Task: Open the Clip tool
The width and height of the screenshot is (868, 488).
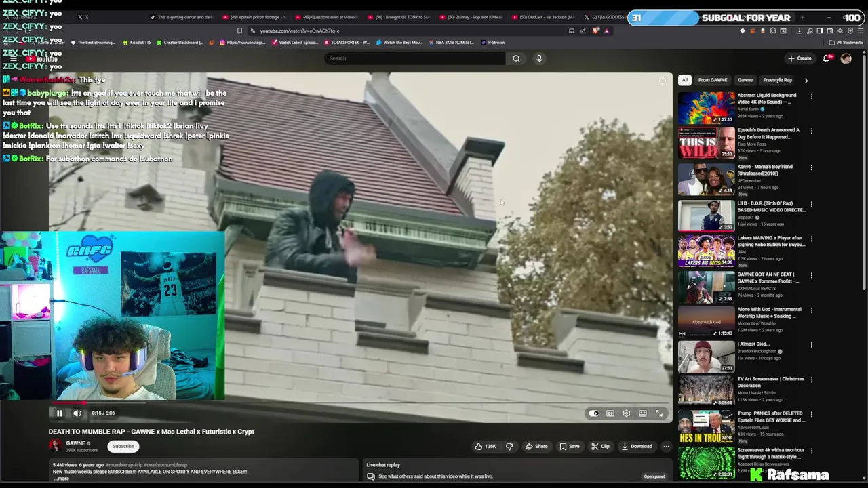Action: tap(600, 446)
